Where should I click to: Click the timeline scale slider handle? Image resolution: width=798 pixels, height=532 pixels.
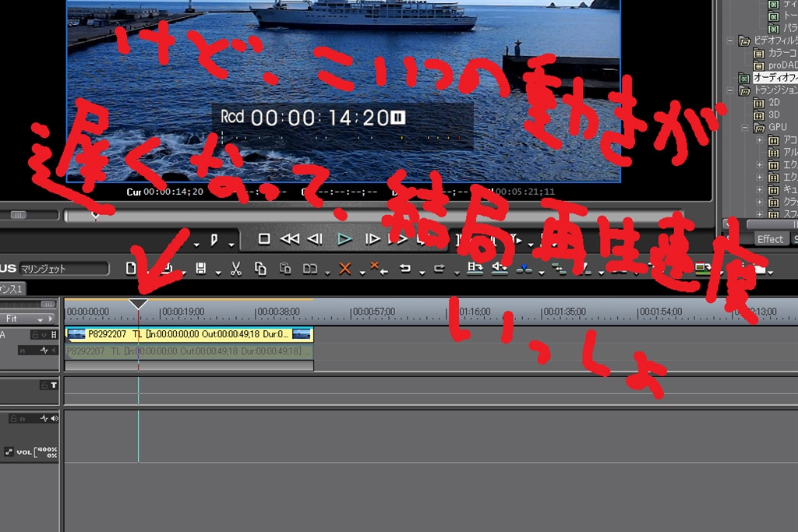pos(48,304)
